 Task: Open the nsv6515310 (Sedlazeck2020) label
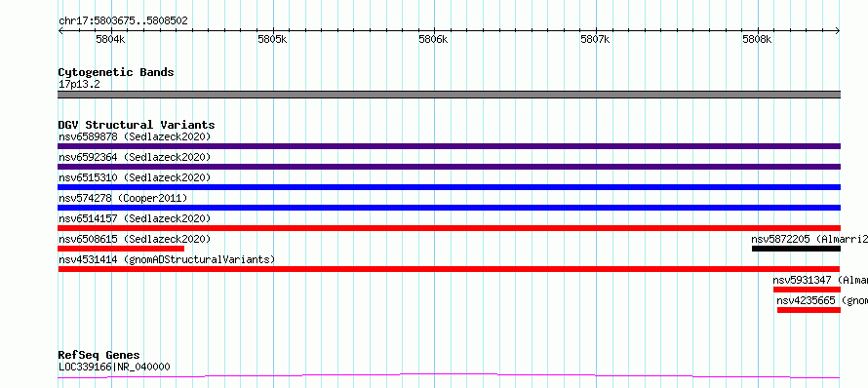tap(135, 177)
